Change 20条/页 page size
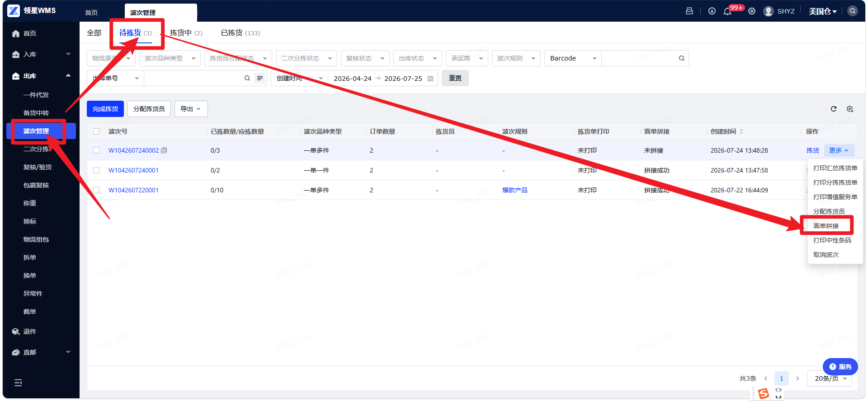This screenshot has height=401, width=868. click(x=830, y=378)
